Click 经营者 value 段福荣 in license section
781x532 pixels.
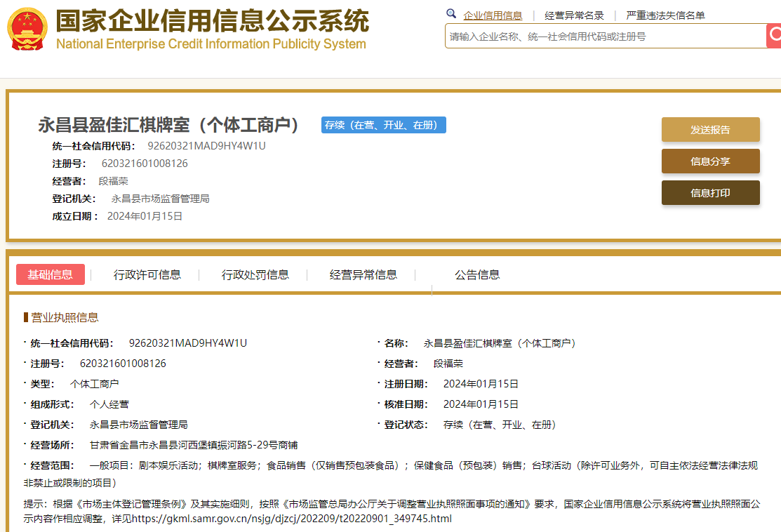click(448, 364)
